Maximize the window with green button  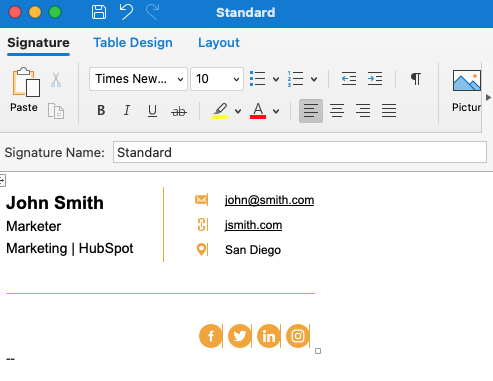pyautogui.click(x=55, y=12)
